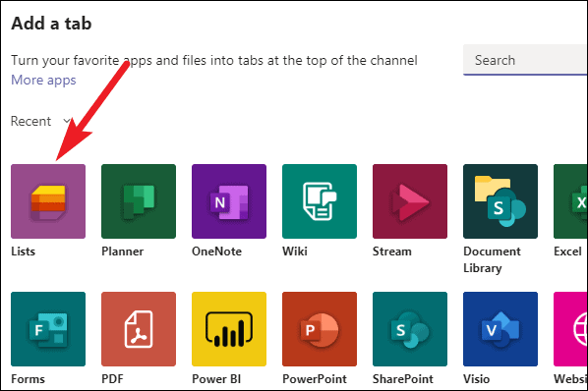The image size is (588, 391).
Task: Select the Website app tile
Action: (x=570, y=329)
